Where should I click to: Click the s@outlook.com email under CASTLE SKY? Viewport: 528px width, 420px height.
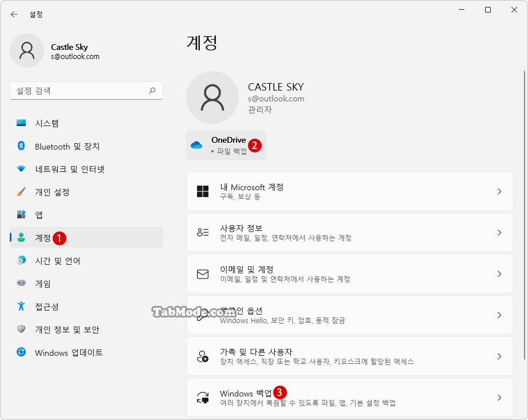pyautogui.click(x=276, y=99)
